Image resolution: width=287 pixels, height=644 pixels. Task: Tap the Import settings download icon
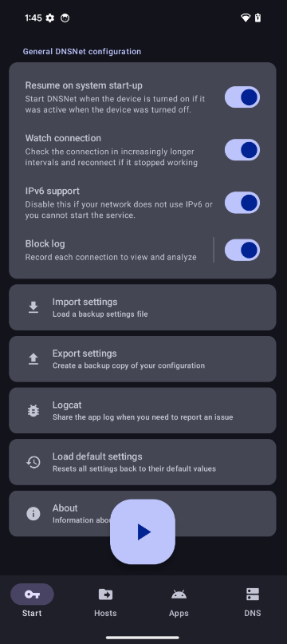coord(33,307)
